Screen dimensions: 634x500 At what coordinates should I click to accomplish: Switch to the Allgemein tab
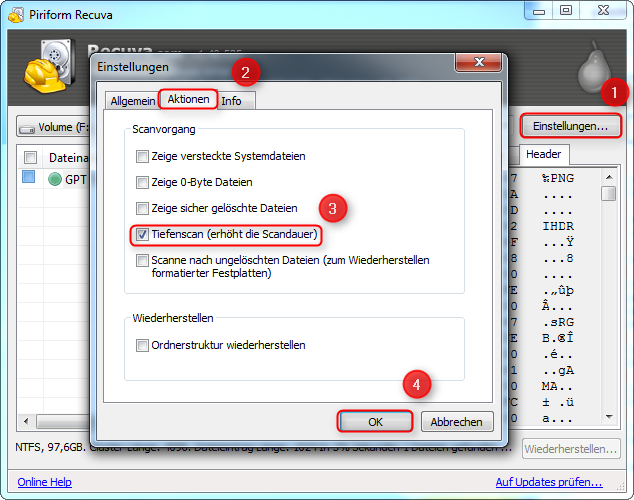pos(133,101)
